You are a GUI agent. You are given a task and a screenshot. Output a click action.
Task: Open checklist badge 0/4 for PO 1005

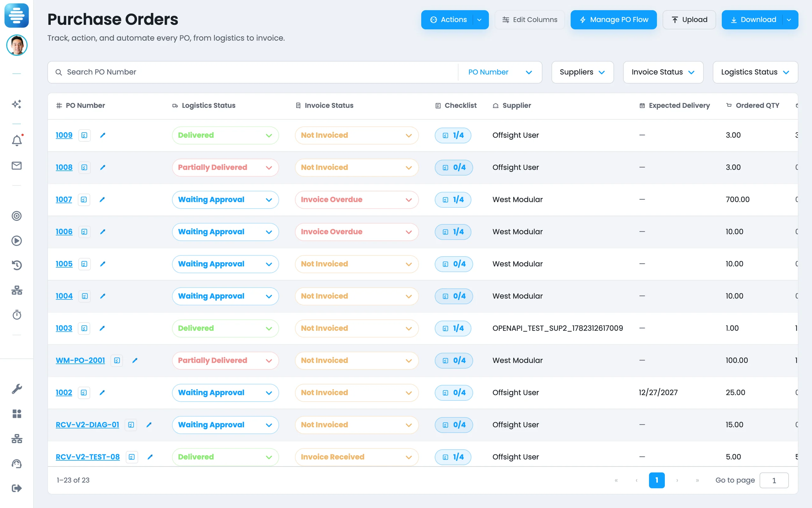454,264
